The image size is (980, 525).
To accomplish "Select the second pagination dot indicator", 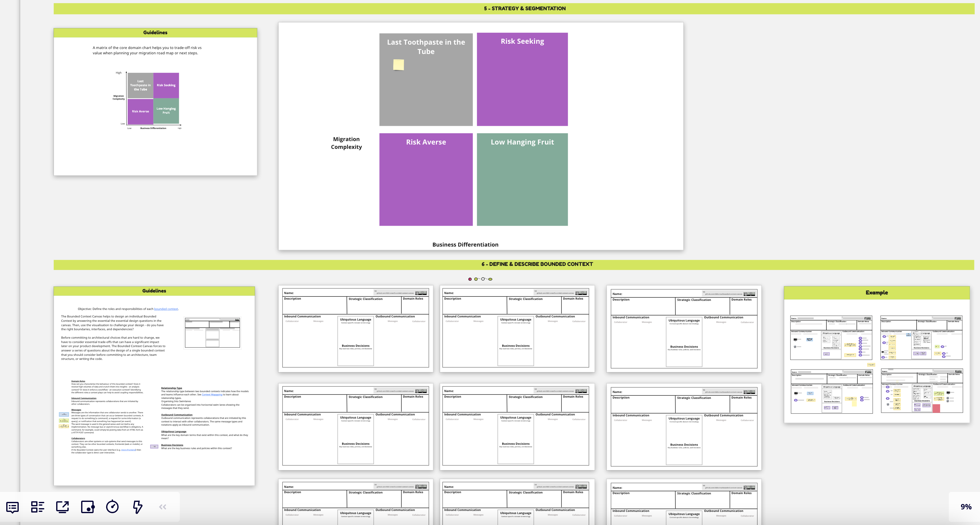I will pyautogui.click(x=476, y=279).
